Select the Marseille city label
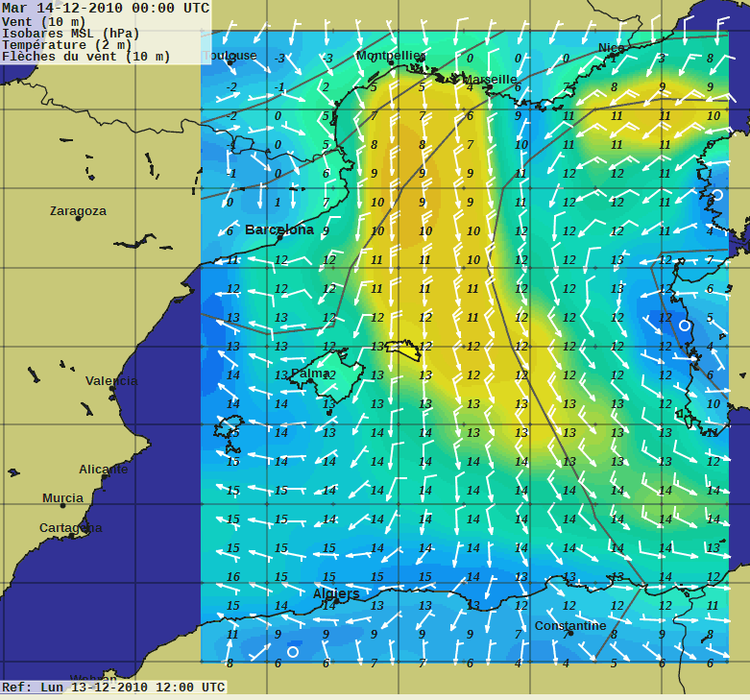This screenshot has height=700, width=750. click(x=490, y=79)
